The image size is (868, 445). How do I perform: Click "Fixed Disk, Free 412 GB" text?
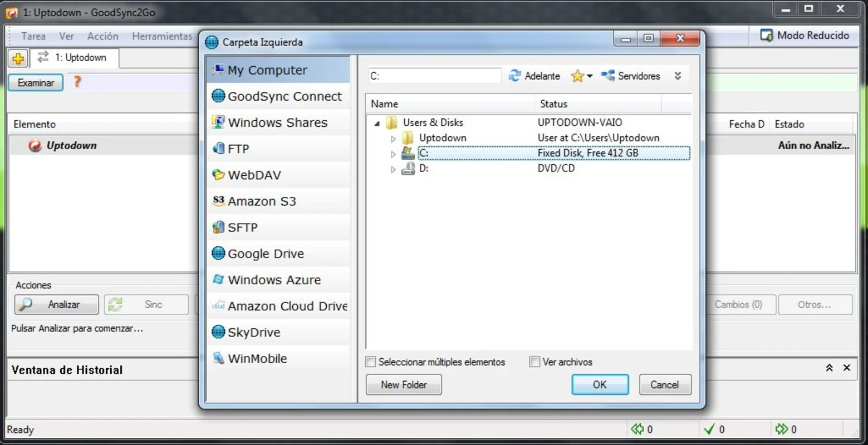coord(588,153)
